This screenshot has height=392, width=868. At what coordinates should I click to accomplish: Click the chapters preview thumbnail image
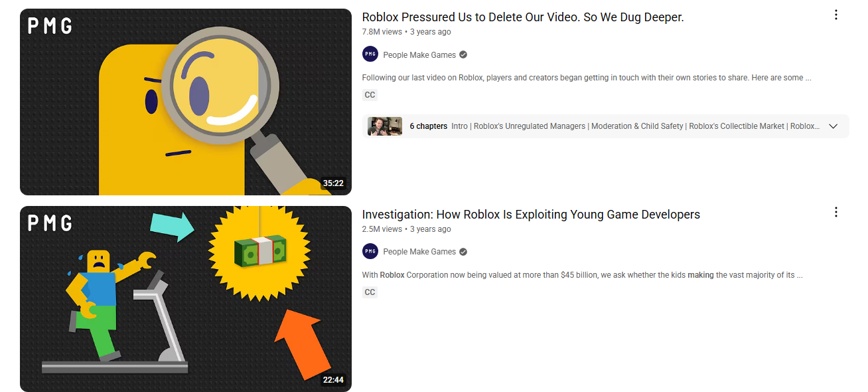coord(385,126)
